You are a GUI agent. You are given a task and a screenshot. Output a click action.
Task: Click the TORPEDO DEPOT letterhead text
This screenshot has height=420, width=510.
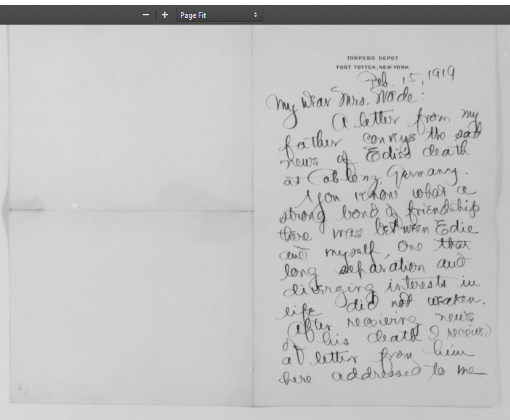tap(372, 58)
